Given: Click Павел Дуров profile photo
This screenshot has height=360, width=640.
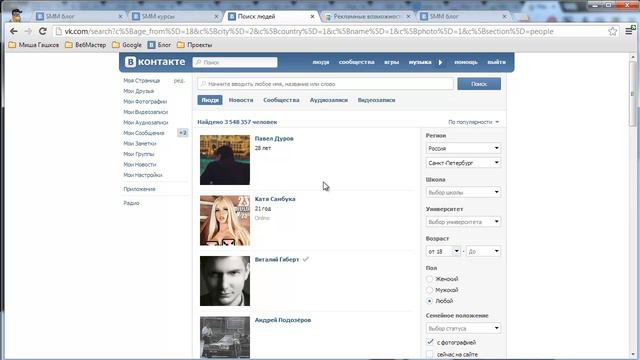Looking at the screenshot, I should coord(225,160).
